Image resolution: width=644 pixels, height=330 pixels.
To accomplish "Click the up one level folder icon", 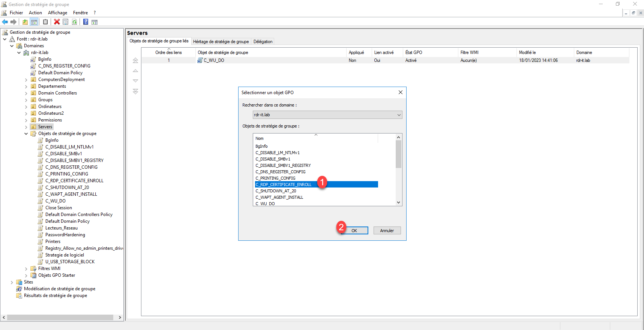I will pos(25,22).
